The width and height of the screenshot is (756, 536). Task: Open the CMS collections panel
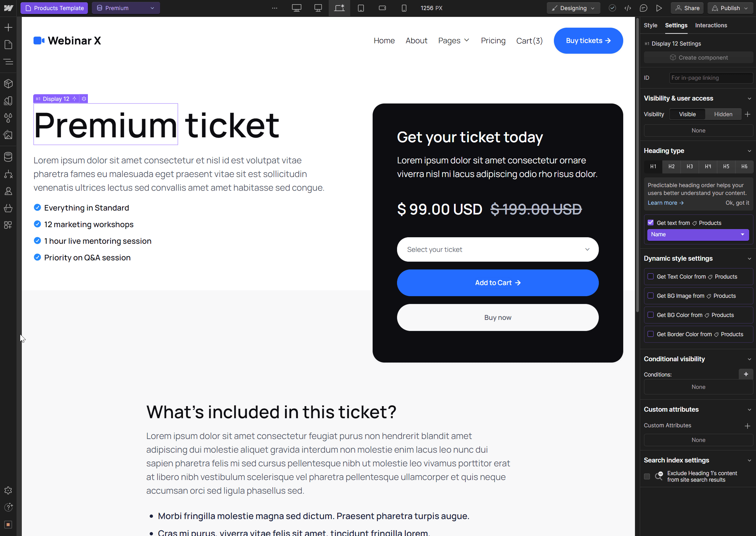[x=8, y=157]
